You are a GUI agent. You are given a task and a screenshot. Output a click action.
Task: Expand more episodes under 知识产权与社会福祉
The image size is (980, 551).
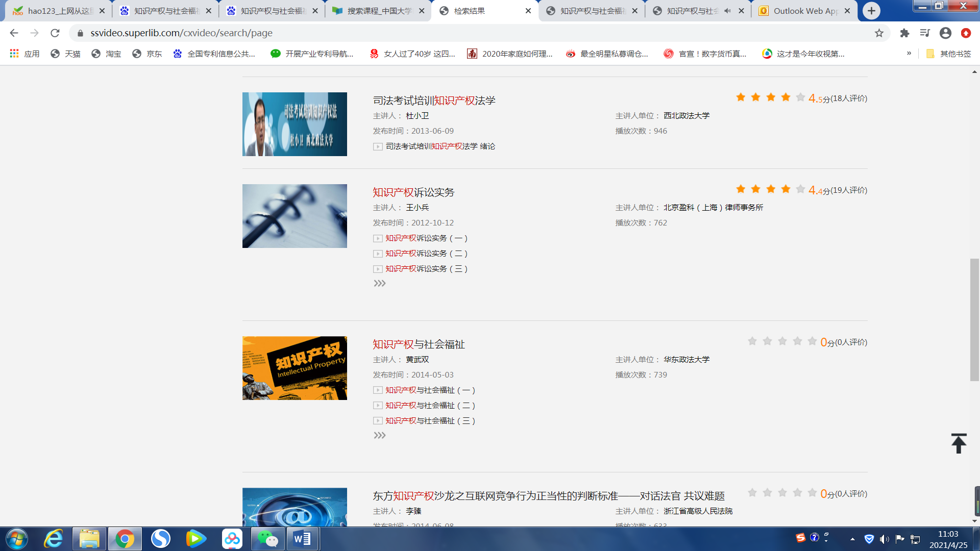pos(379,436)
